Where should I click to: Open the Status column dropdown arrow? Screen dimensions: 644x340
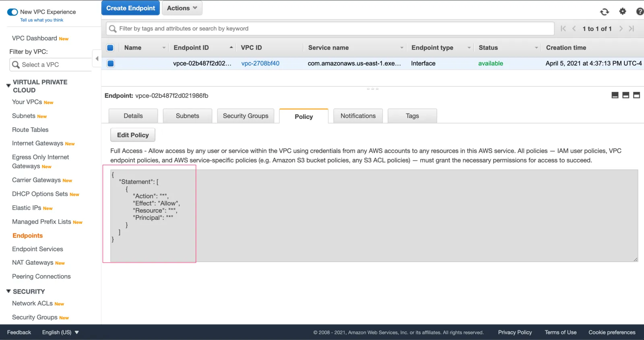click(536, 47)
